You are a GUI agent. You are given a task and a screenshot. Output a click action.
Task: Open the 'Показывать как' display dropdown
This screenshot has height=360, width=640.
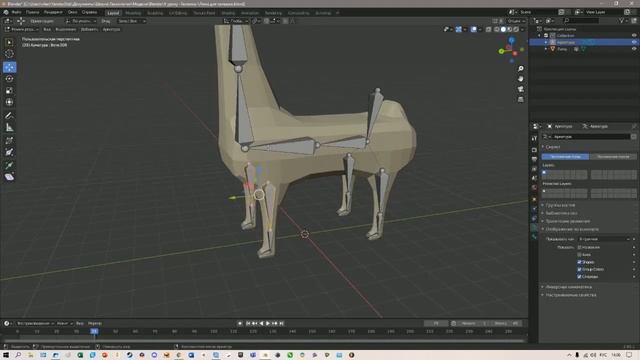[x=604, y=239]
